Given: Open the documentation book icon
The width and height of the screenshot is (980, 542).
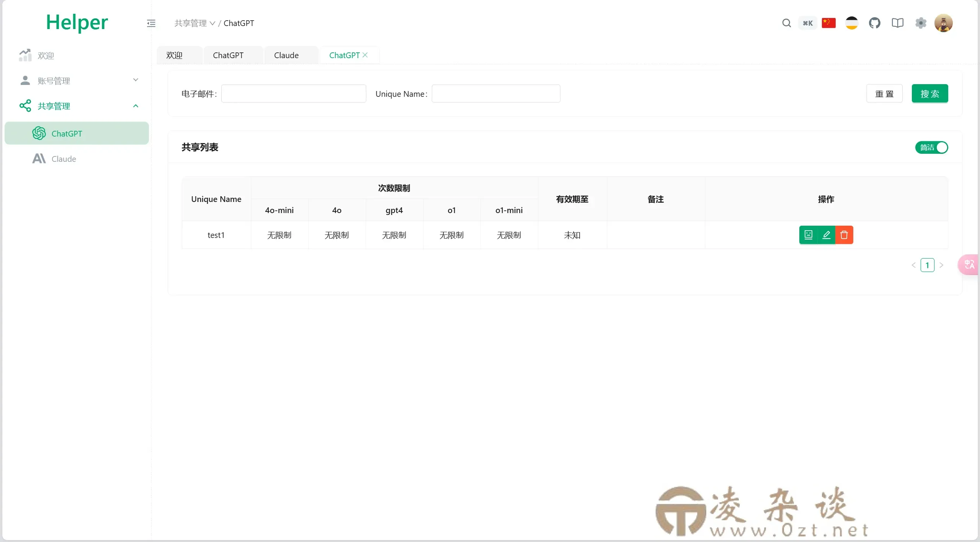Looking at the screenshot, I should coord(898,23).
